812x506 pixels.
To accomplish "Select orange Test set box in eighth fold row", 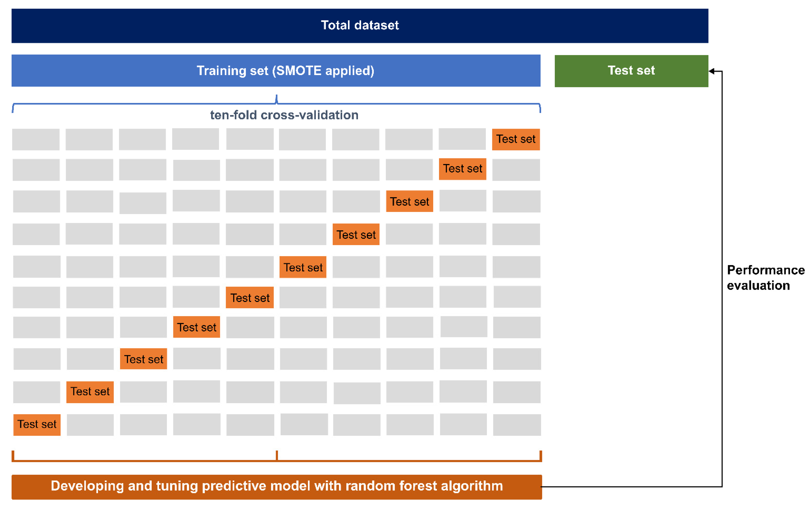I will point(144,359).
